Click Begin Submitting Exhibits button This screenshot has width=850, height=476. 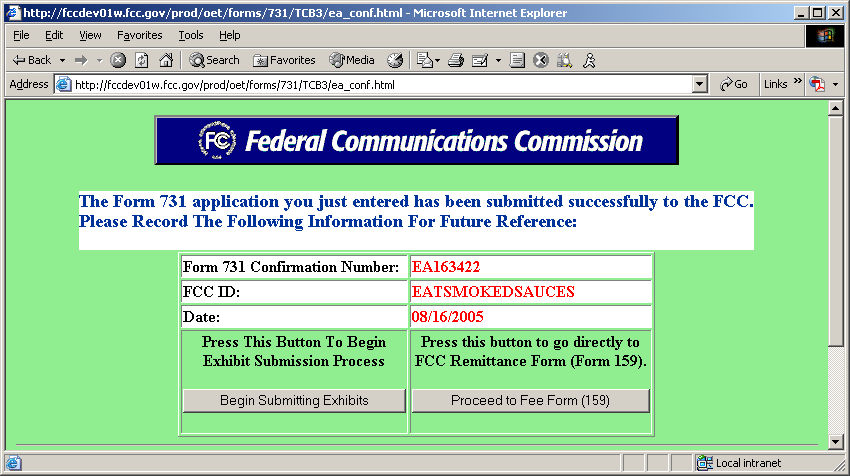(x=294, y=401)
